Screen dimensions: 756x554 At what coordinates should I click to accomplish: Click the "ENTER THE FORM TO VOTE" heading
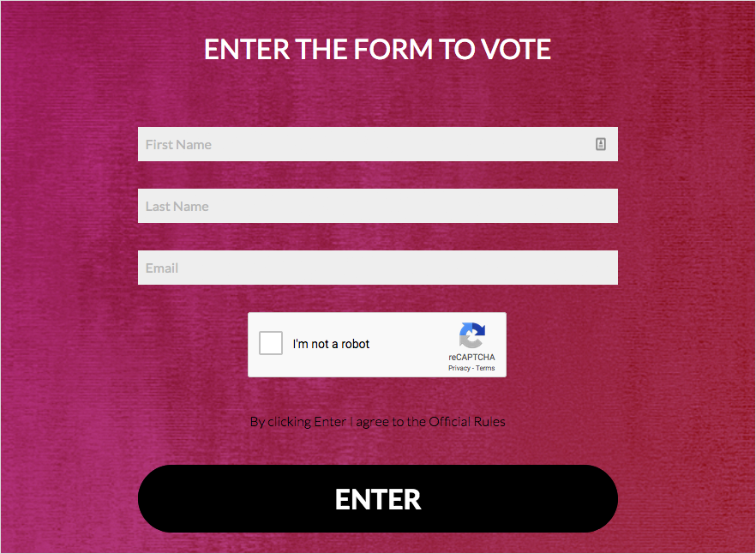point(377,49)
